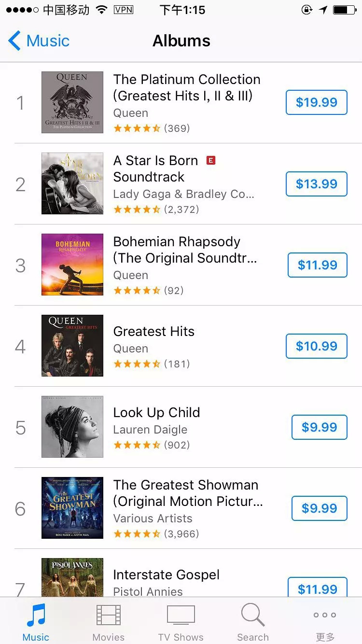Buy A Star Is Born for $13.99
Screen dimensions: 362x644
[x=317, y=184]
